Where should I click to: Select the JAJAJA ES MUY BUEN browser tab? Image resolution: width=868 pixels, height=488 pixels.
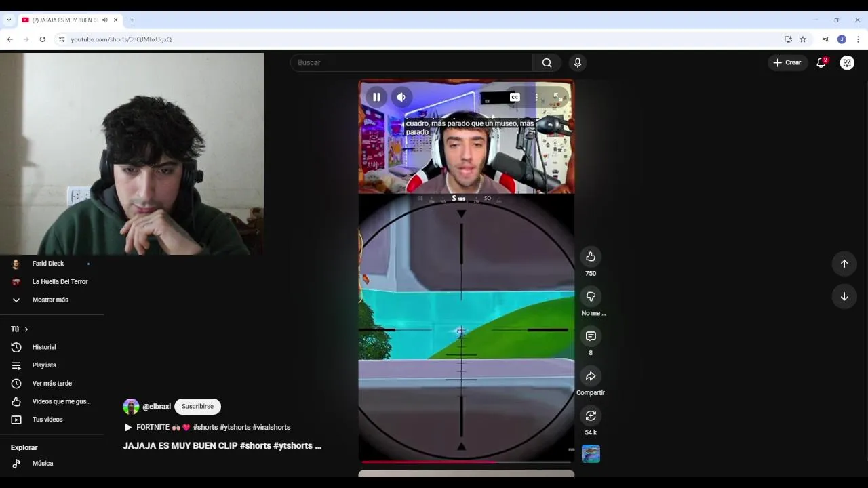70,20
